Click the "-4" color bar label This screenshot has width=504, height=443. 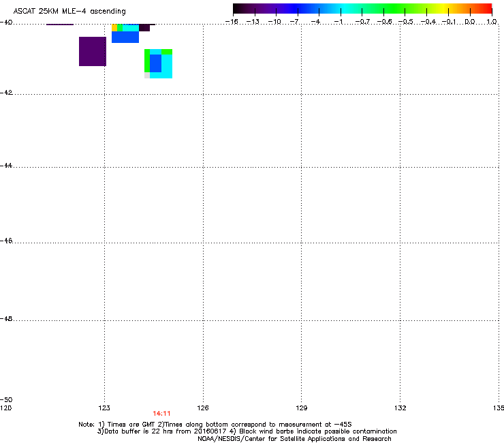[x=315, y=22]
